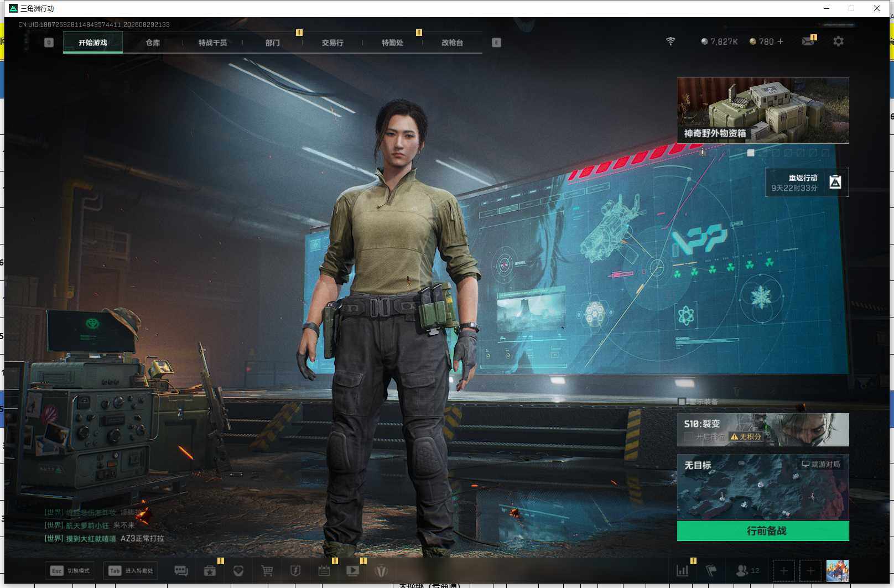Open the world chat message about AZ3正常打拉
894x588 pixels.
(105, 538)
